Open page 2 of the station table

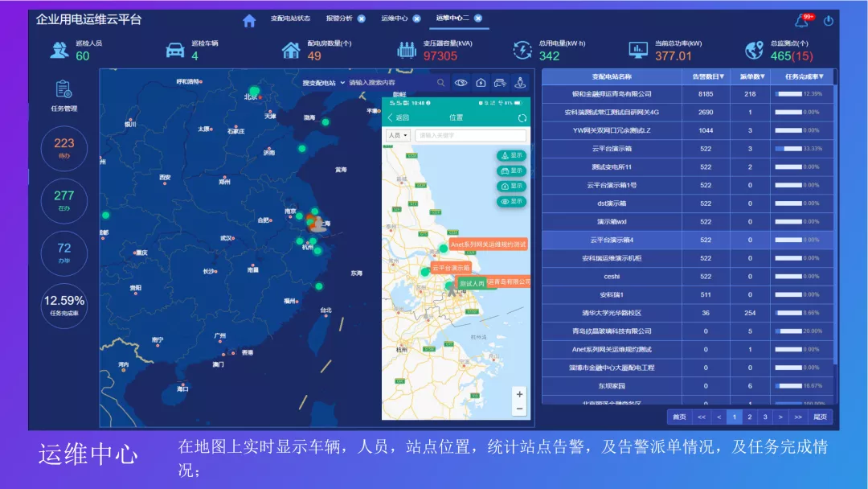point(750,417)
